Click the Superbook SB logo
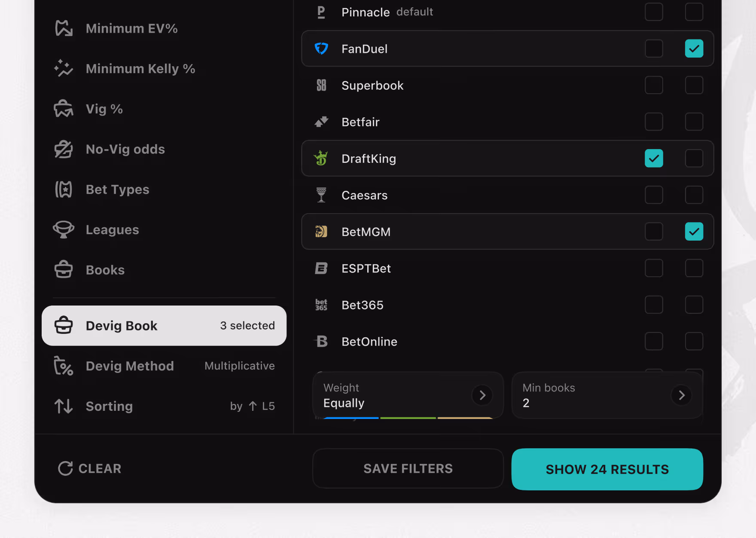Screen dimensions: 756x538 point(321,85)
